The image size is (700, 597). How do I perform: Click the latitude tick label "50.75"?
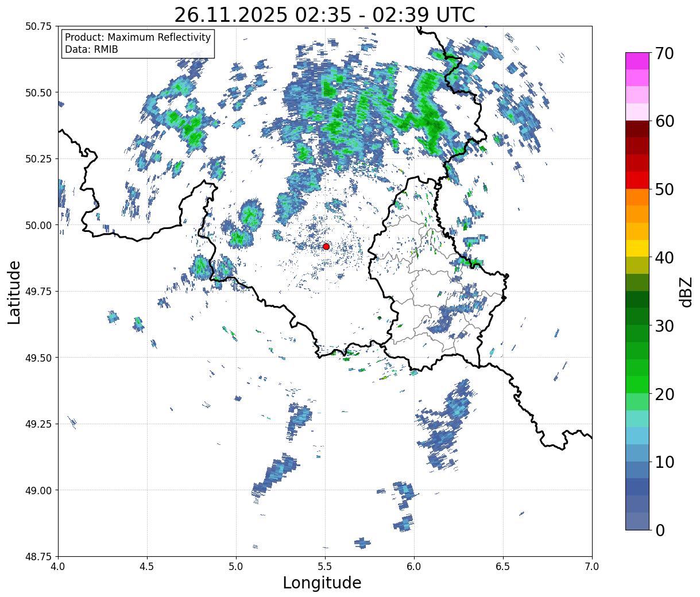[x=38, y=26]
